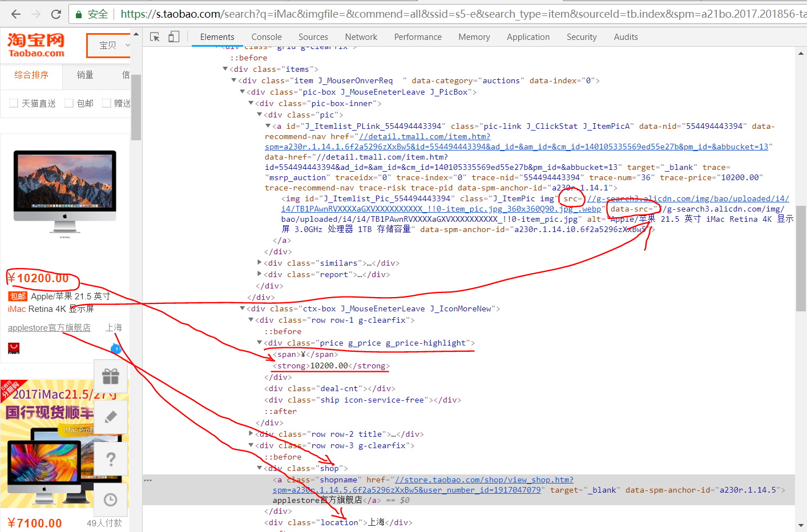The height and width of the screenshot is (532, 807).
Task: Collapse the item J_MouserOnverReq node
Action: 234,80
